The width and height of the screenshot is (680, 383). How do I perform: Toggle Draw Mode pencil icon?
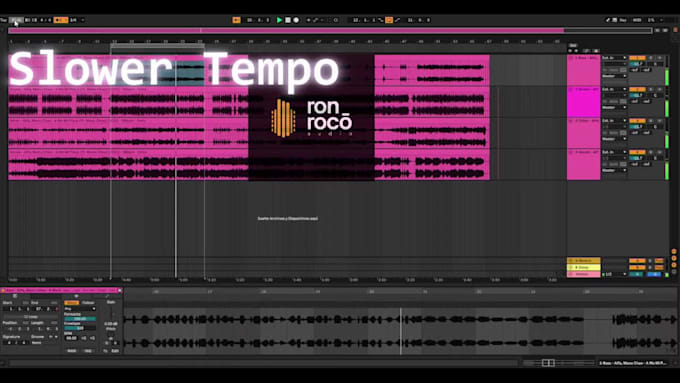coord(608,20)
